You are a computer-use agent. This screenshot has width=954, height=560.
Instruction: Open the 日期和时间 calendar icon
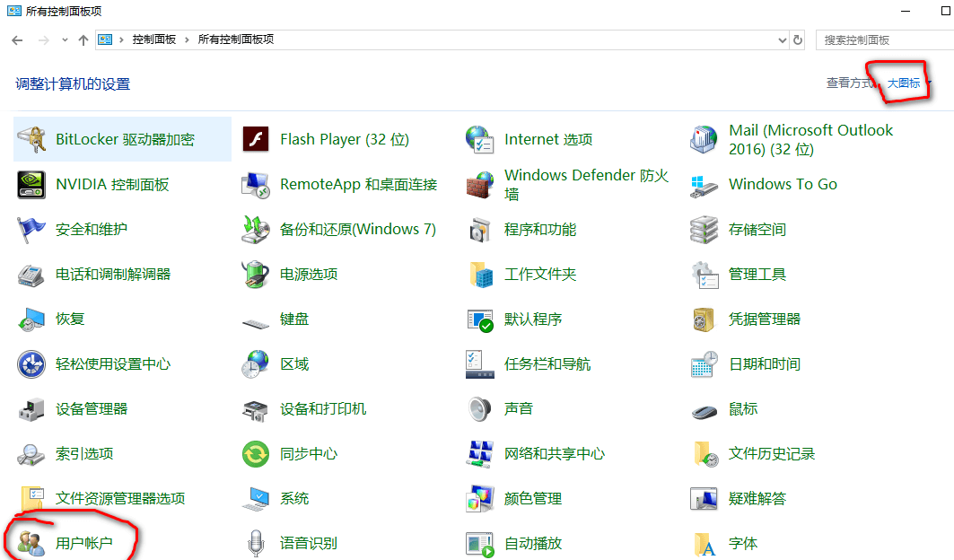pyautogui.click(x=704, y=364)
